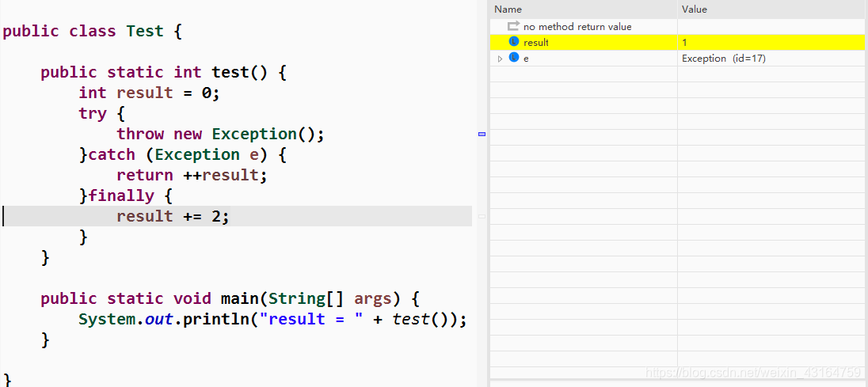Click the 'main(String[] args)' method declaration

[230, 299]
